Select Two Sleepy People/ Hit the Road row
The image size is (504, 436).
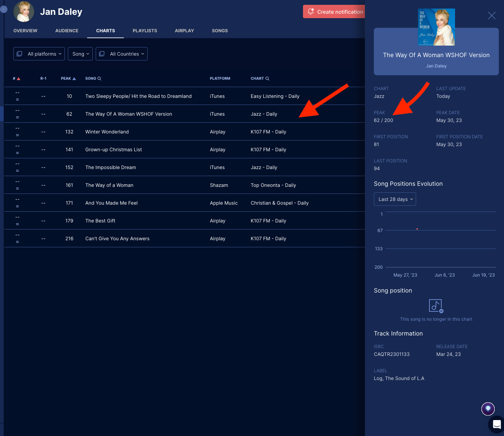coord(185,96)
